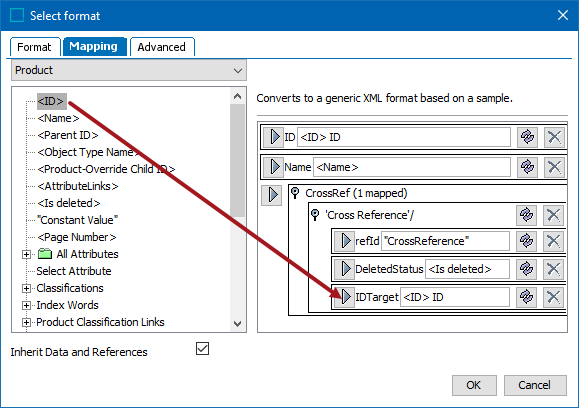The height and width of the screenshot is (408, 579).
Task: Click the source tree scrollbar down arrow
Action: point(237,324)
